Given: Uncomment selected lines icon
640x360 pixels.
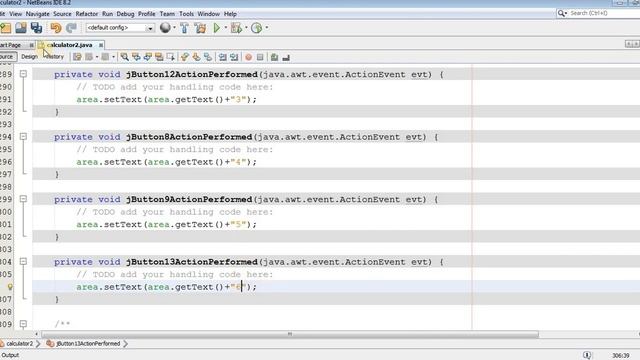Looking at the screenshot, I should pos(286,57).
